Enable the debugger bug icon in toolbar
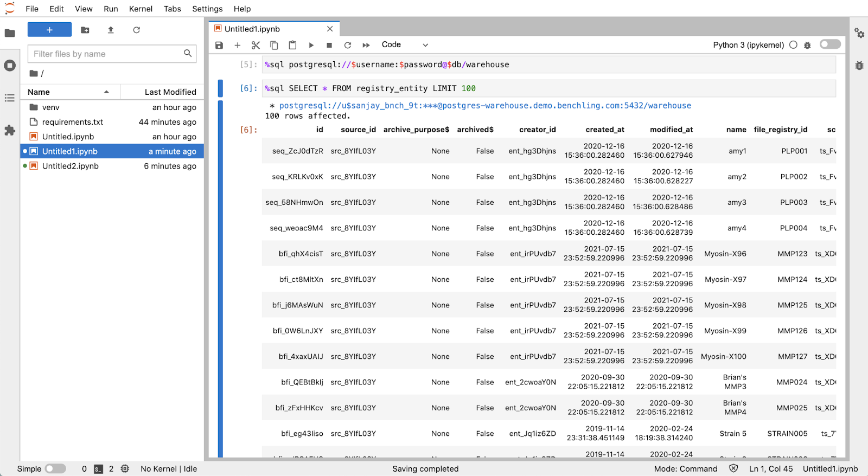This screenshot has width=868, height=476. tap(807, 45)
